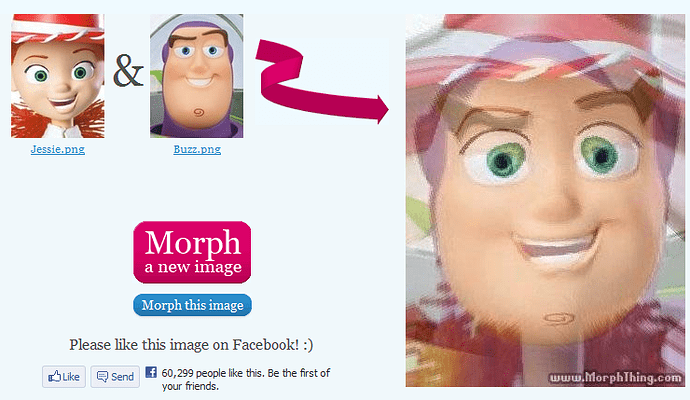
Task: Click the thumbs-up icon in Like
Action: click(54, 376)
